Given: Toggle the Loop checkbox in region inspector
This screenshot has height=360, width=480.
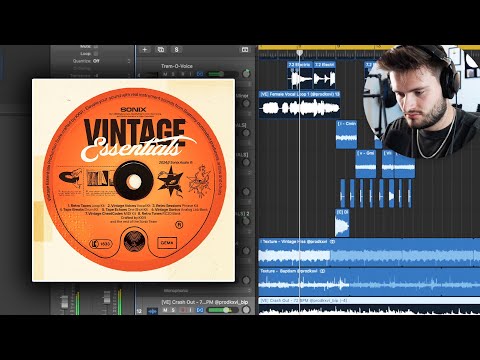Looking at the screenshot, I should tap(96, 54).
